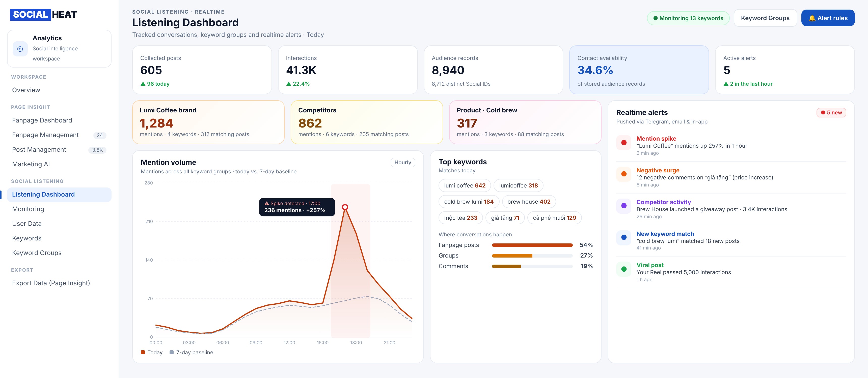This screenshot has height=378, width=868.
Task: Select the lumi coffee 642 keyword chip
Action: (465, 185)
